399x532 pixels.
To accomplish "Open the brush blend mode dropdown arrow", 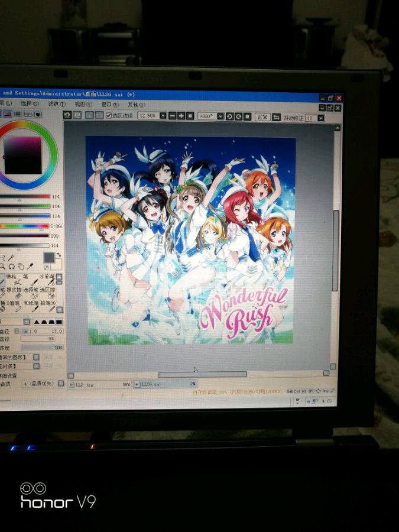I will pos(27,322).
